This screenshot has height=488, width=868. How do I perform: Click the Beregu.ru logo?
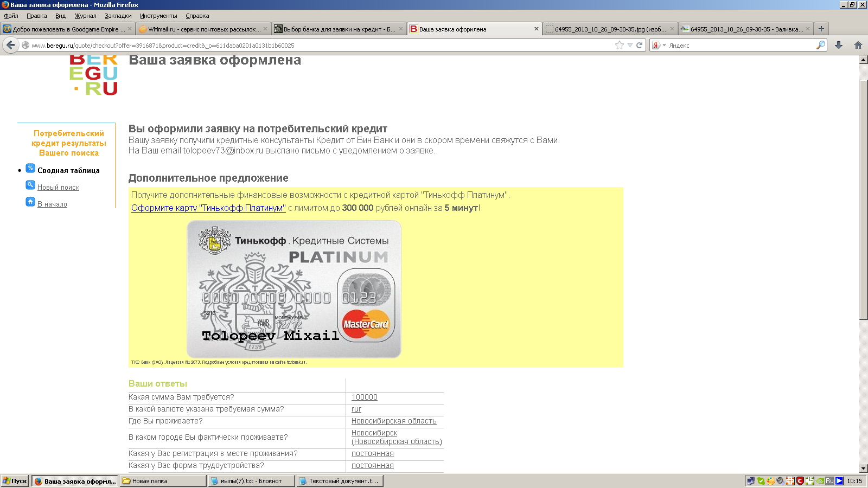coord(93,75)
